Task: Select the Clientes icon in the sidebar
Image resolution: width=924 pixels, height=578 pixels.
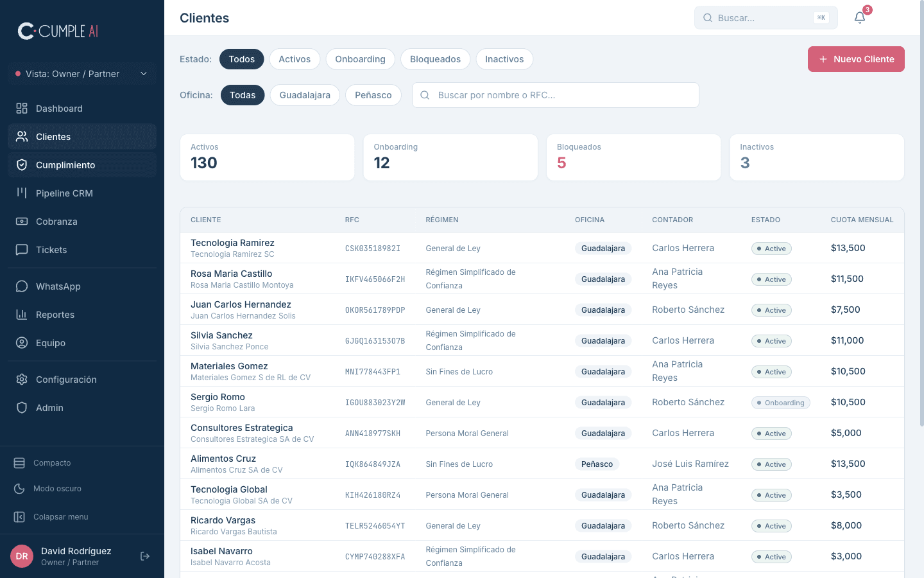Action: [22, 136]
